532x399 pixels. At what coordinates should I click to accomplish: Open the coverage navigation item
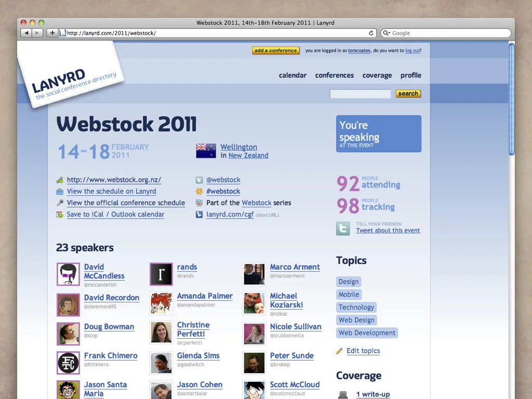coord(377,75)
